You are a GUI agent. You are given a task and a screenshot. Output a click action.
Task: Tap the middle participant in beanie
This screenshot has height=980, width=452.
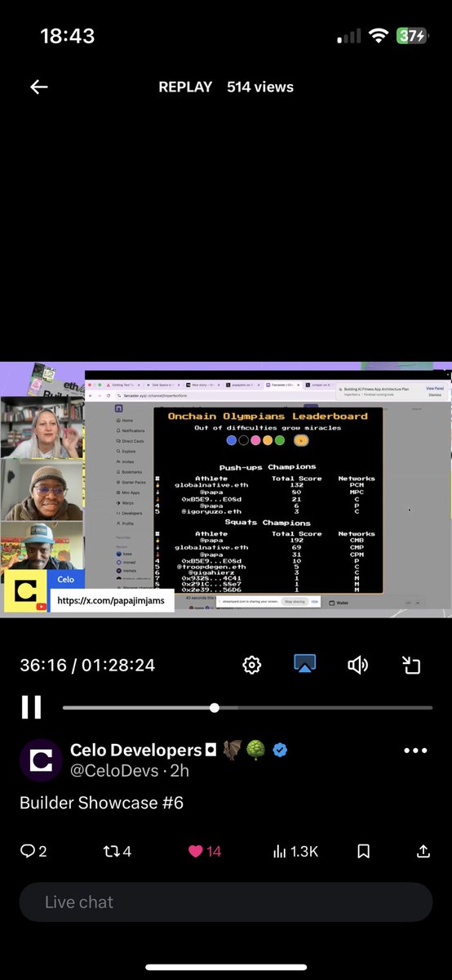[42, 490]
